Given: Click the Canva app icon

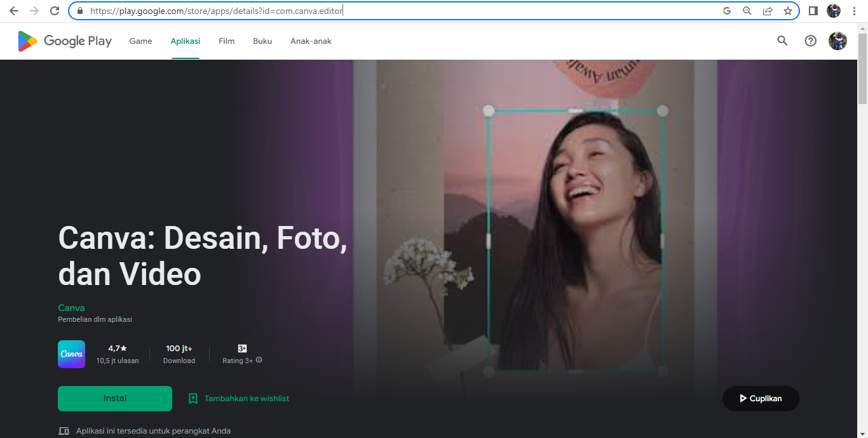Looking at the screenshot, I should coord(71,354).
